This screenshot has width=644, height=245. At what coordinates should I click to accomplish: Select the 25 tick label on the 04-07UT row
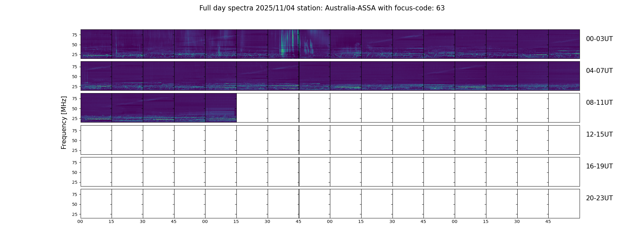point(75,87)
